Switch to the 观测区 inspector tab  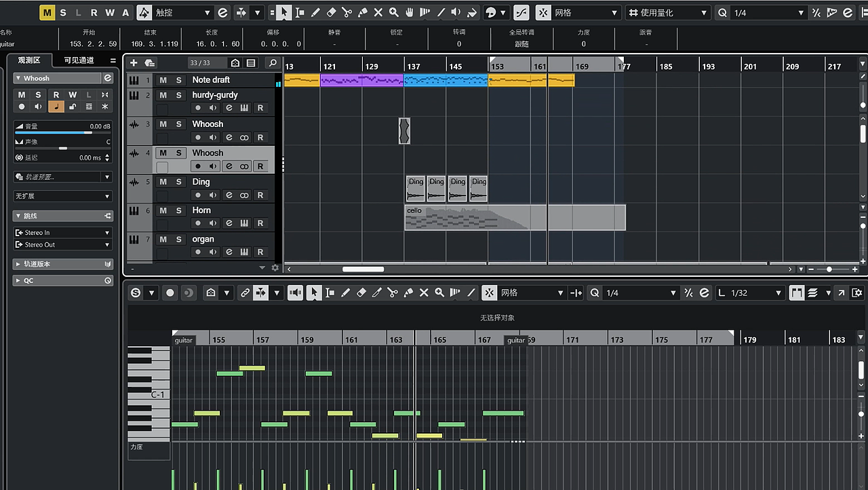[28, 60]
